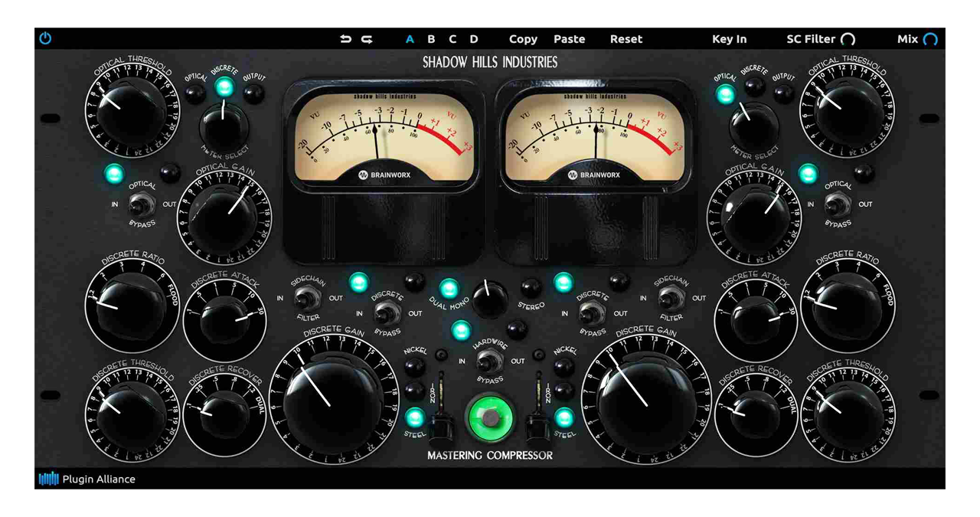
Task: Click the left Meter Select knob
Action: click(224, 126)
